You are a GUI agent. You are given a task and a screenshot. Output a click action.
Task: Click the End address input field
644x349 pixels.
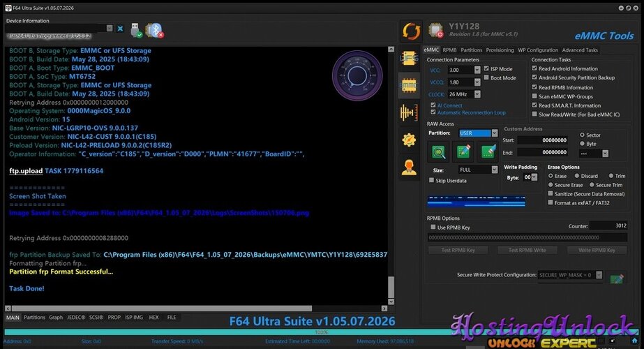(x=543, y=152)
